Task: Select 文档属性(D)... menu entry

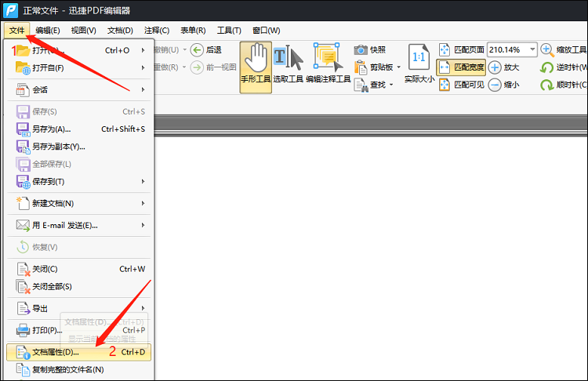Action: (x=78, y=352)
